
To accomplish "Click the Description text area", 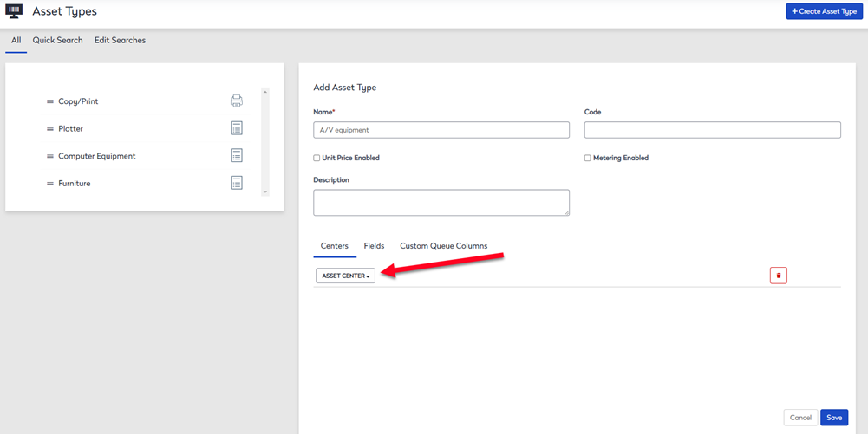I will coord(441,203).
